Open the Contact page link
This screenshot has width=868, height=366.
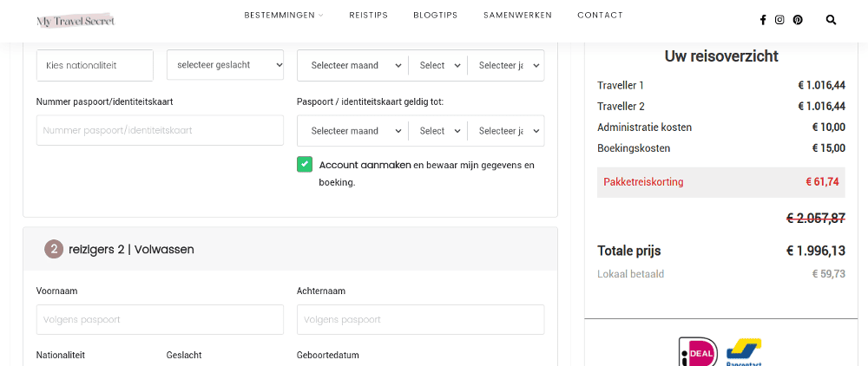600,16
